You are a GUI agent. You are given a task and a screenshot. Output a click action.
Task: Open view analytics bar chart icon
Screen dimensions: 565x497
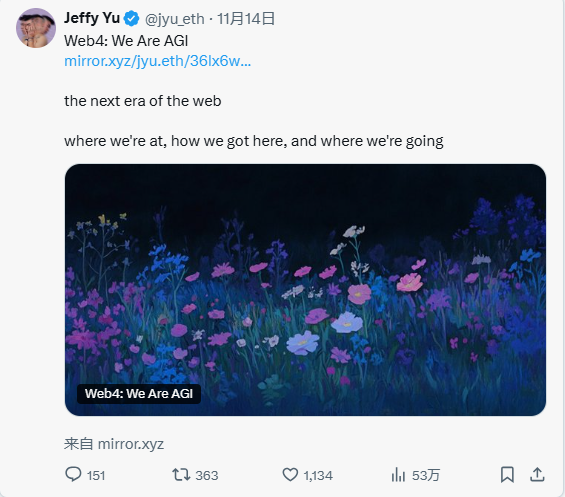[398, 475]
